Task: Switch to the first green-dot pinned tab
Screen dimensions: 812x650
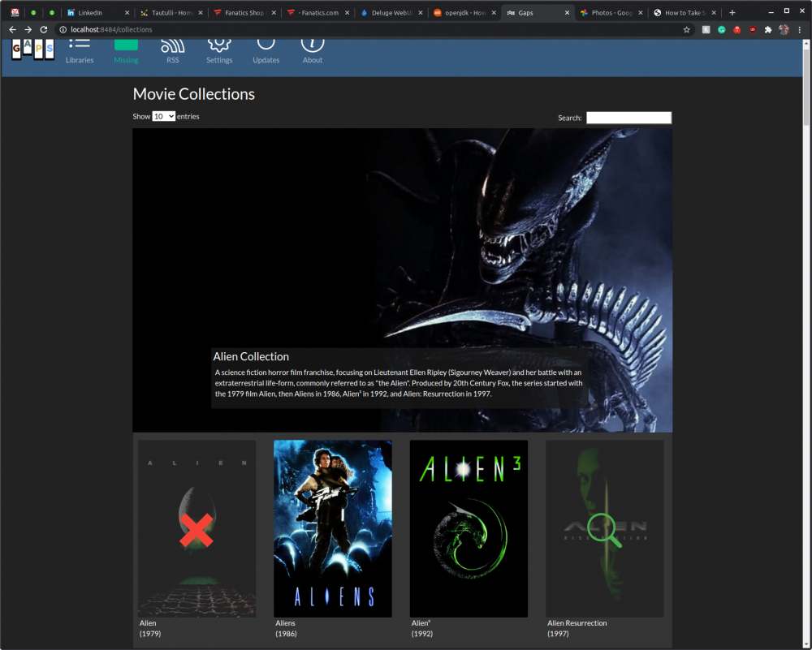Action: (33, 12)
